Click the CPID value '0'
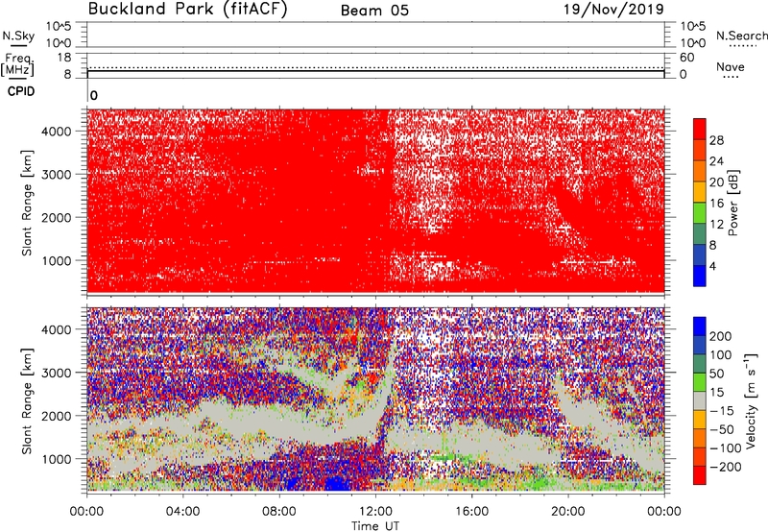This screenshot has height=532, width=768. (94, 95)
